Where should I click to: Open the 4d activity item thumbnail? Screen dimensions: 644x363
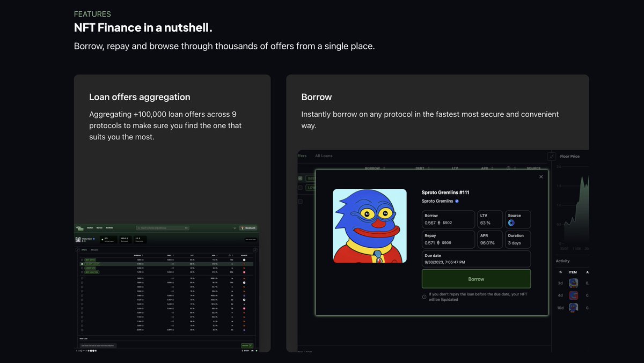574,295
